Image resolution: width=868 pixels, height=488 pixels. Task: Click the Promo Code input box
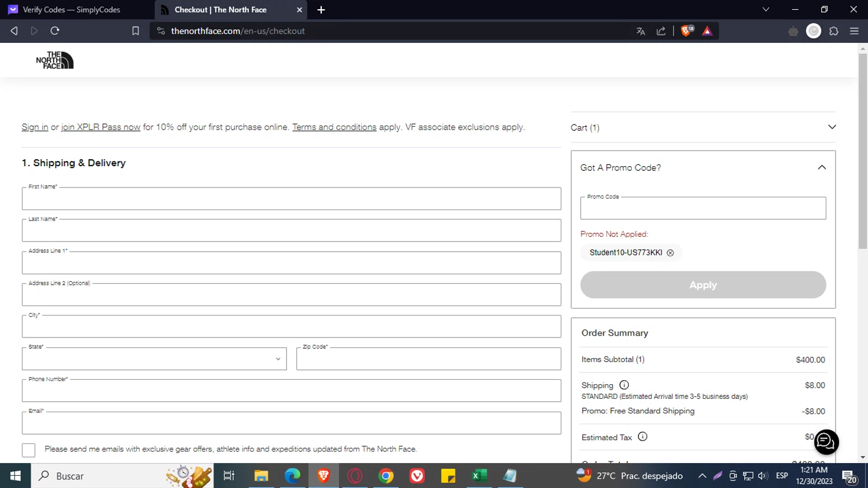(703, 208)
